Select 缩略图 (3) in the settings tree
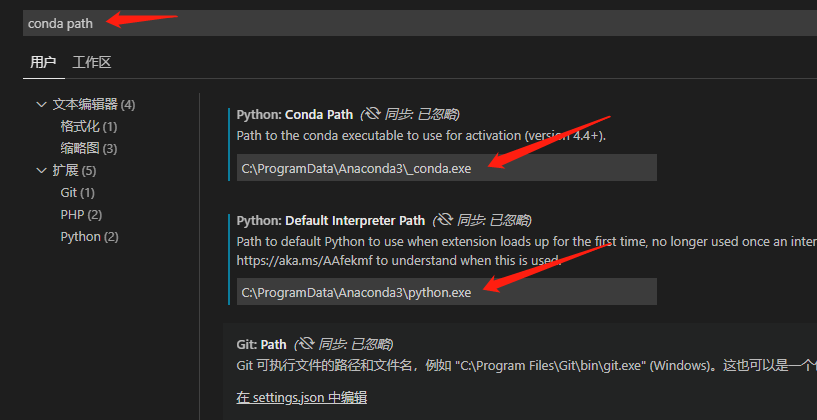This screenshot has width=817, height=420. pyautogui.click(x=88, y=148)
